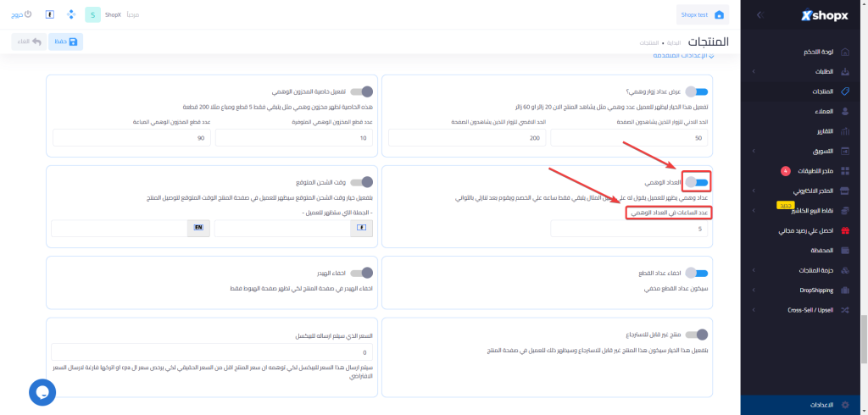Click the 'S' user avatar in header
This screenshot has height=415, width=868.
pos(91,14)
